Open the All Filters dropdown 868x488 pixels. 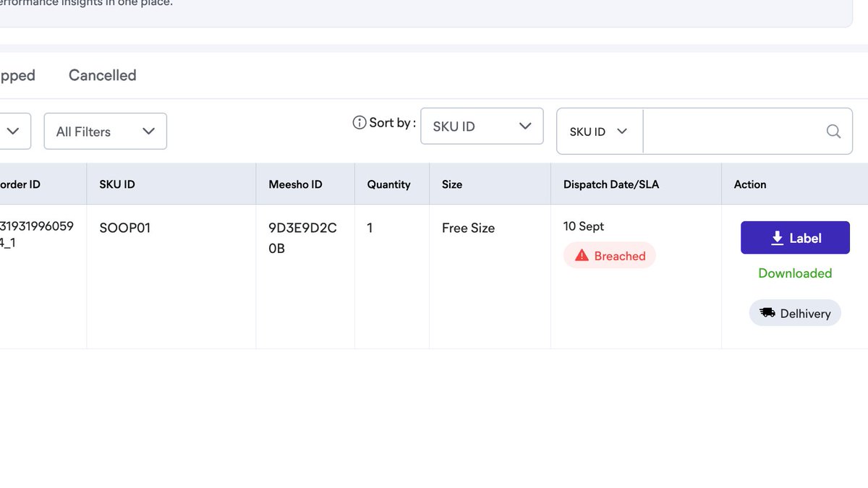(106, 132)
